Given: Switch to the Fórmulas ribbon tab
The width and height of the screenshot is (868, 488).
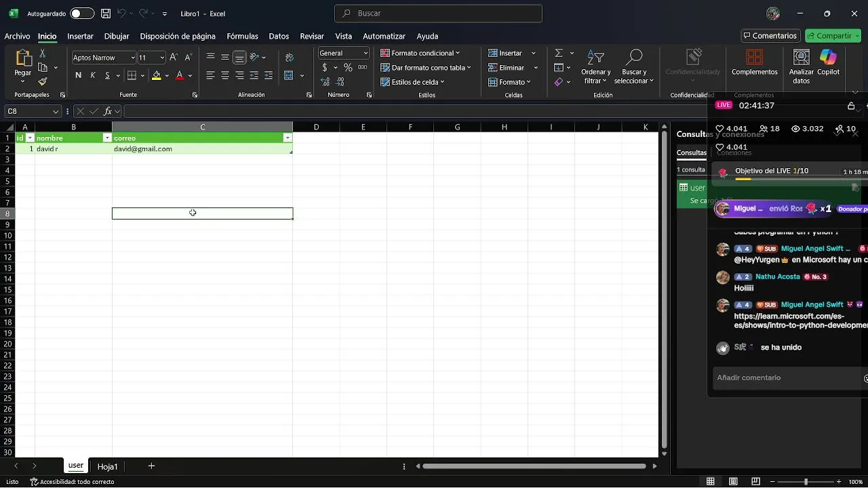Looking at the screenshot, I should click(242, 36).
